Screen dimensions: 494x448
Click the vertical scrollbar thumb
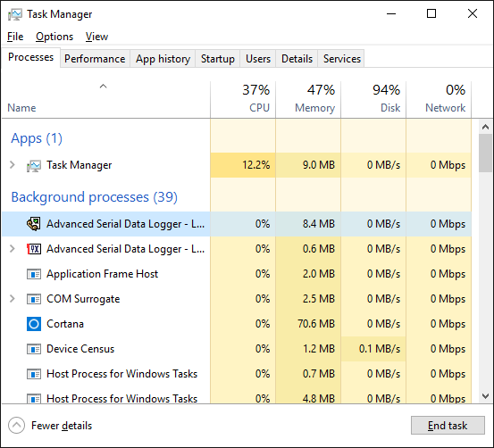(485, 153)
